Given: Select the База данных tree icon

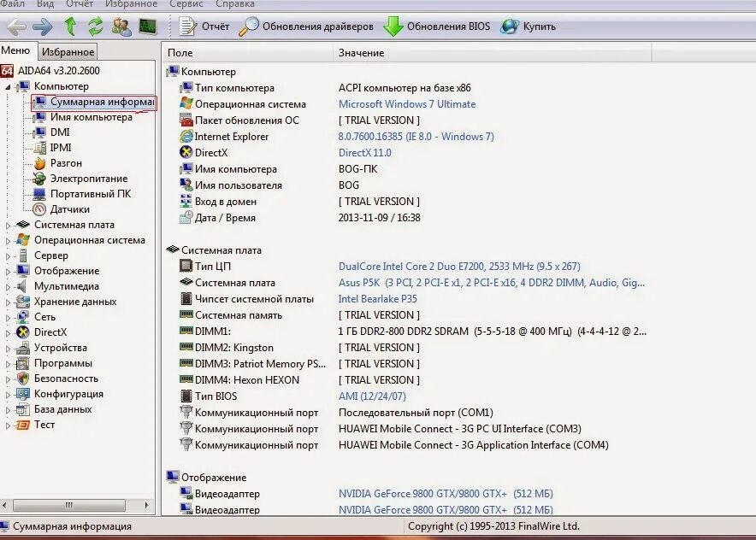Looking at the screenshot, I should [x=22, y=409].
